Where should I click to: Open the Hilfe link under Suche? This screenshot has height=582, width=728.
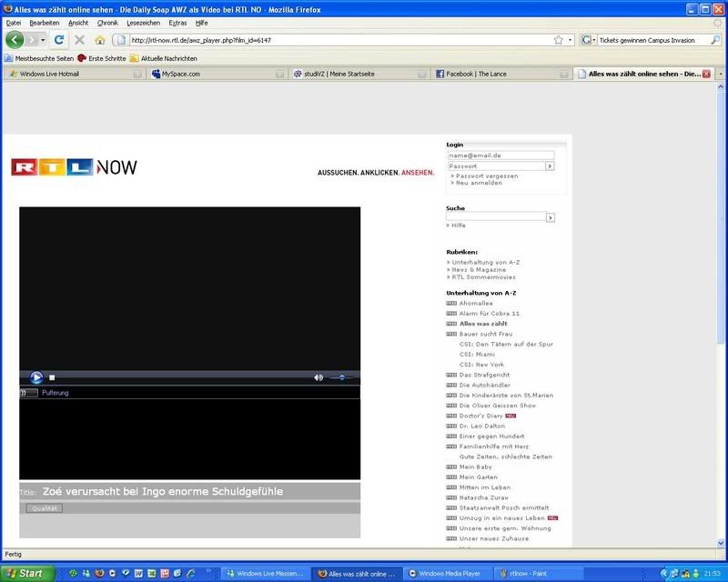pyautogui.click(x=459, y=226)
